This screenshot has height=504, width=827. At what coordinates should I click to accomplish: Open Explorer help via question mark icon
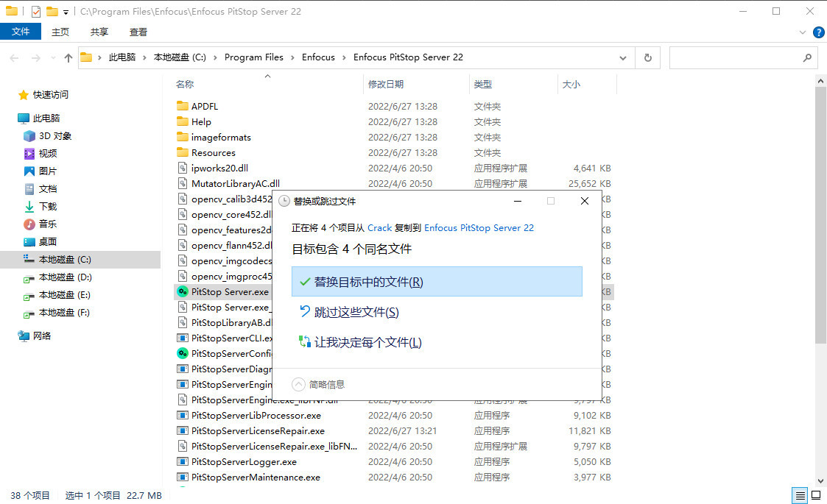tap(819, 32)
